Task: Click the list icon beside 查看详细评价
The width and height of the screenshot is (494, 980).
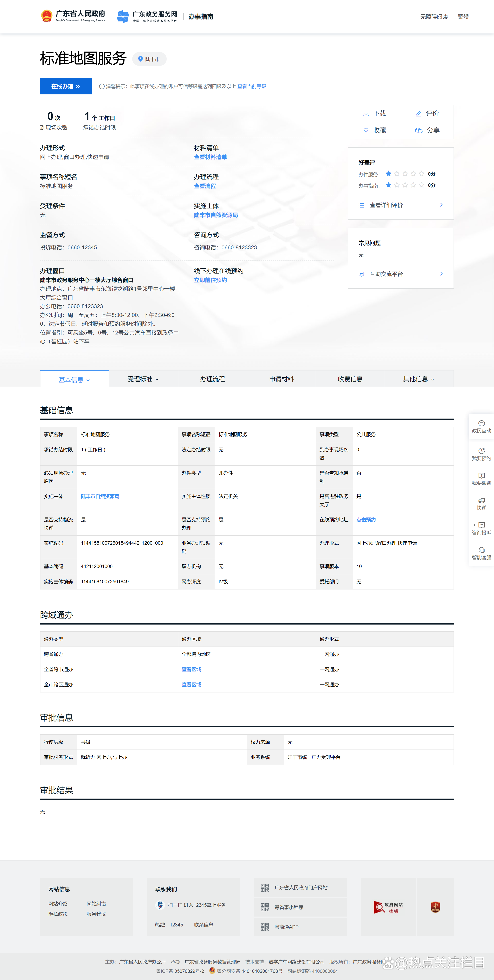Action: tap(361, 205)
